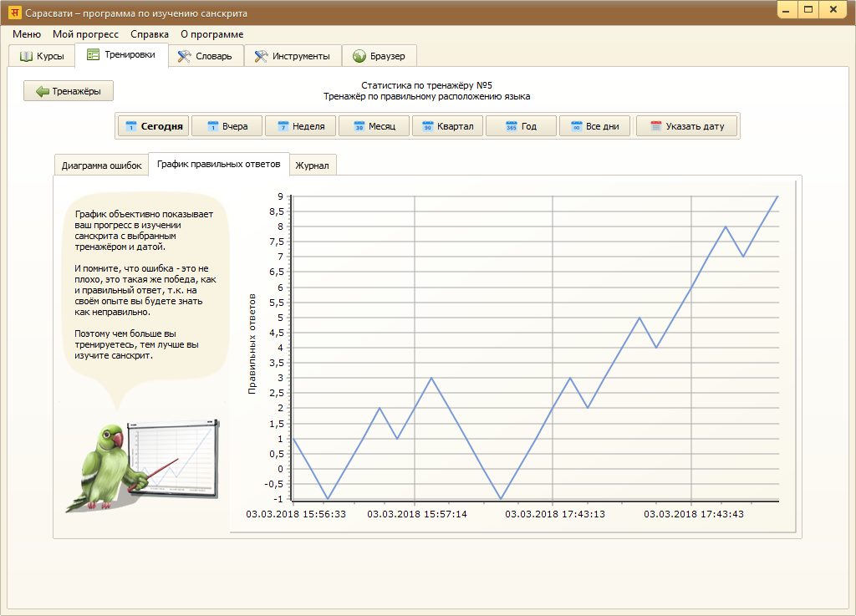Select the Неделя period filter

point(300,126)
